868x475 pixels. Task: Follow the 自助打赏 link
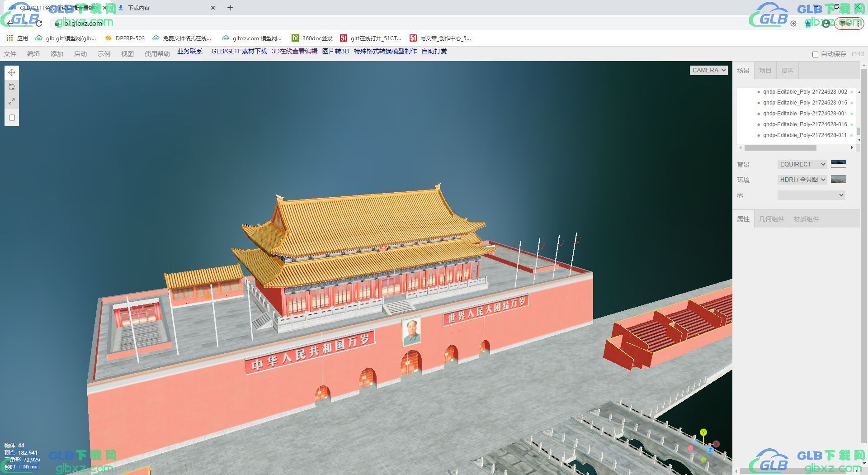(x=434, y=52)
